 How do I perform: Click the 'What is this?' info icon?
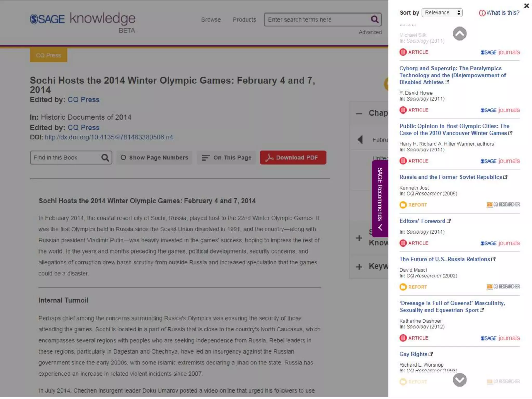[x=482, y=13]
